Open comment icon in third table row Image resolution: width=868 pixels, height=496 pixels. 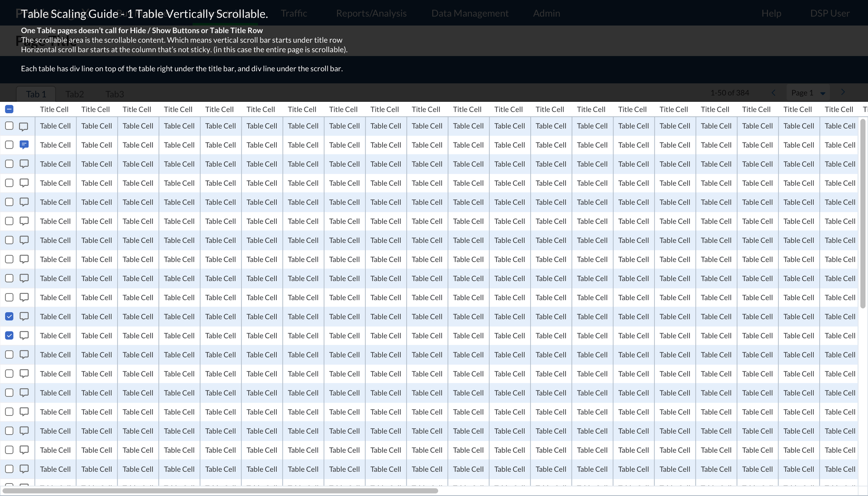click(24, 164)
